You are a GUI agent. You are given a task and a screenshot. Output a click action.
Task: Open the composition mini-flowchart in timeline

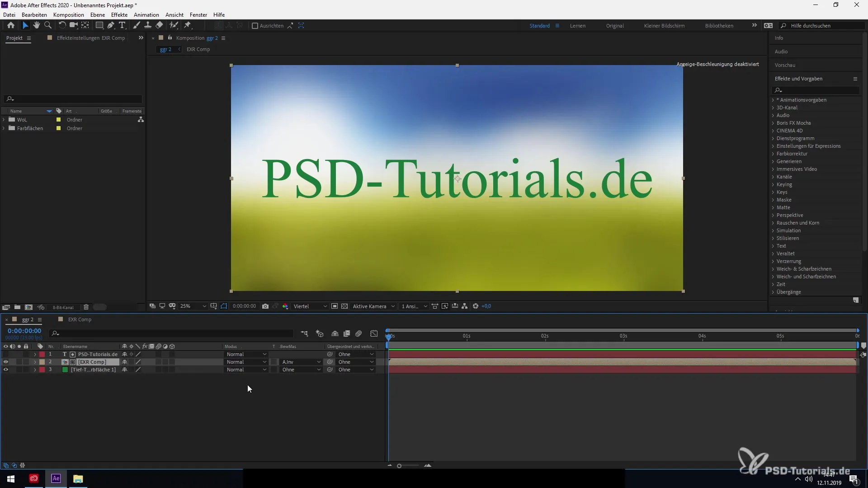click(x=304, y=334)
